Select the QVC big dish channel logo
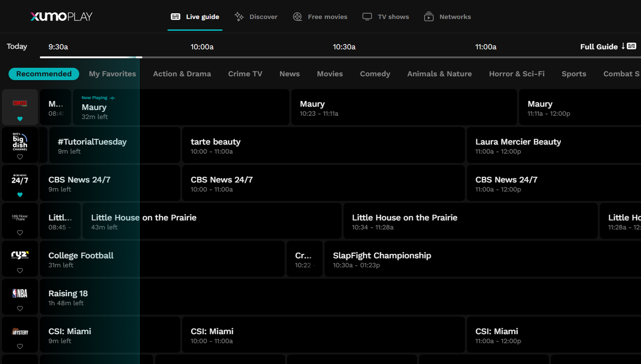The image size is (641, 364). click(x=20, y=141)
